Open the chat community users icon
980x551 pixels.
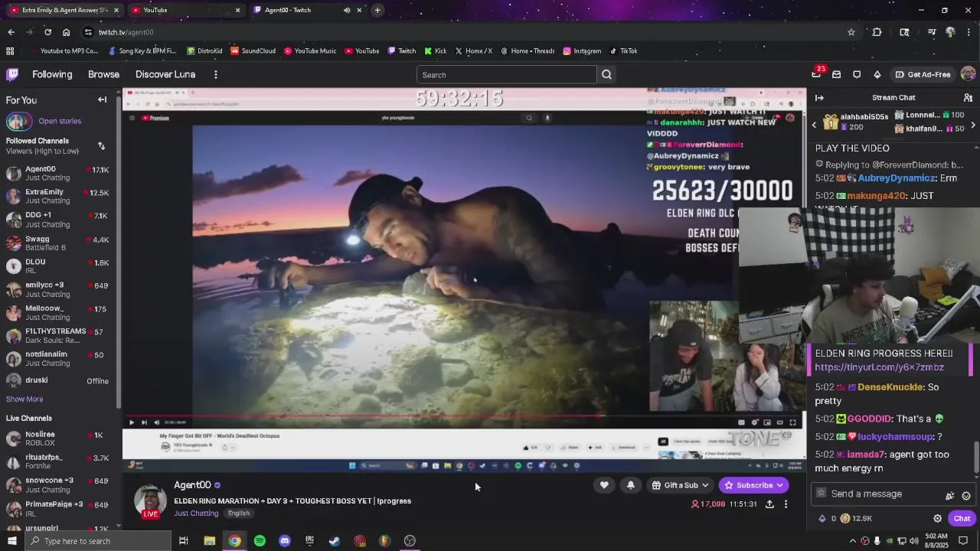968,97
